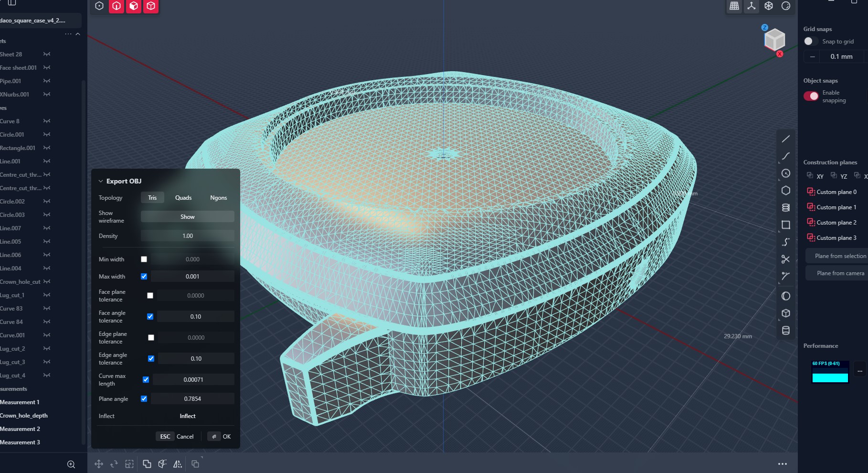The width and height of the screenshot is (868, 473).
Task: Click the Mirror tool in bottom toolbar
Action: coord(178,464)
